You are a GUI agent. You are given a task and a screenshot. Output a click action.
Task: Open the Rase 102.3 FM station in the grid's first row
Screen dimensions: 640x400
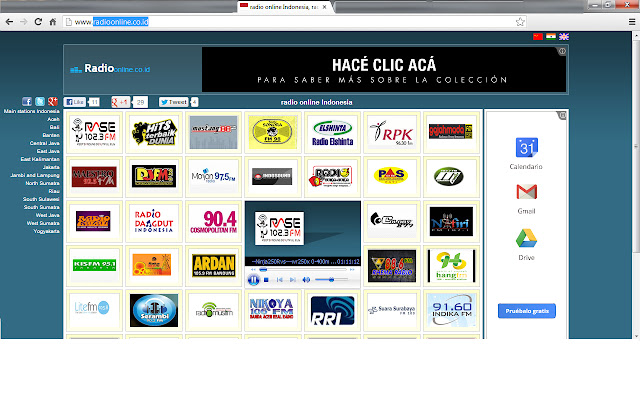click(94, 132)
